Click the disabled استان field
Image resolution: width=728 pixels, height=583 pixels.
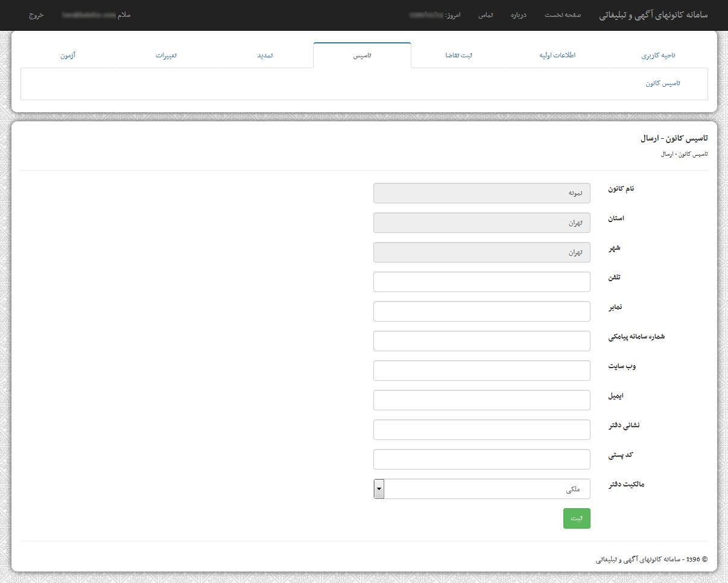pyautogui.click(x=482, y=223)
